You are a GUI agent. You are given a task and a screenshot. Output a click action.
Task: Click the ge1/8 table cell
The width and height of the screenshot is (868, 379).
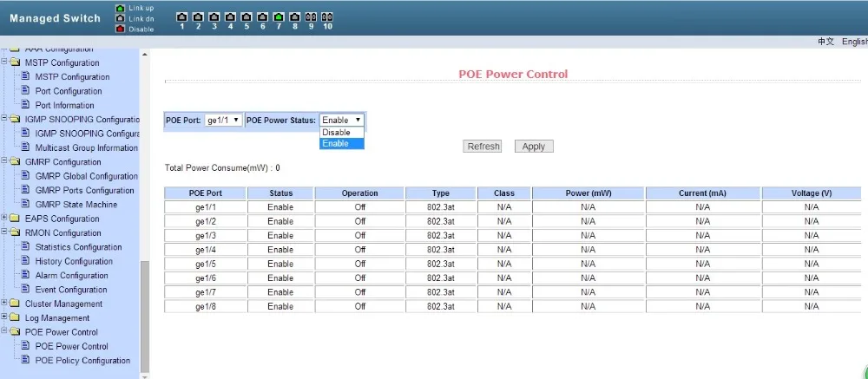click(206, 306)
